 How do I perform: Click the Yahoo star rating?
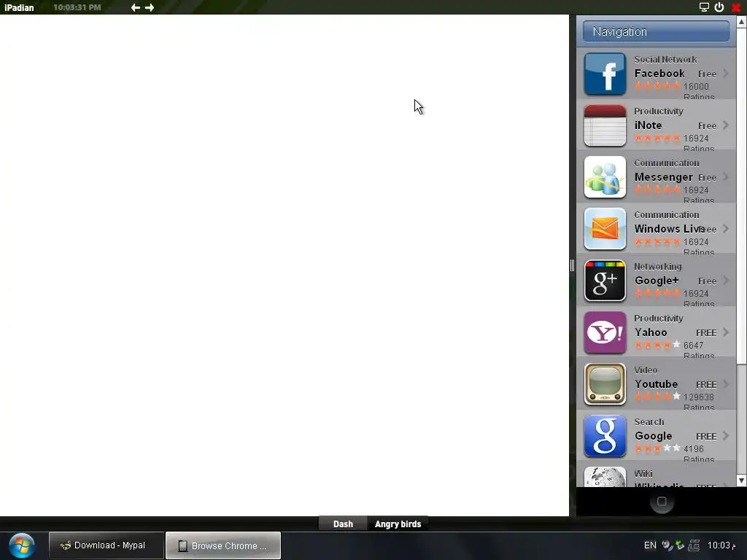point(657,345)
